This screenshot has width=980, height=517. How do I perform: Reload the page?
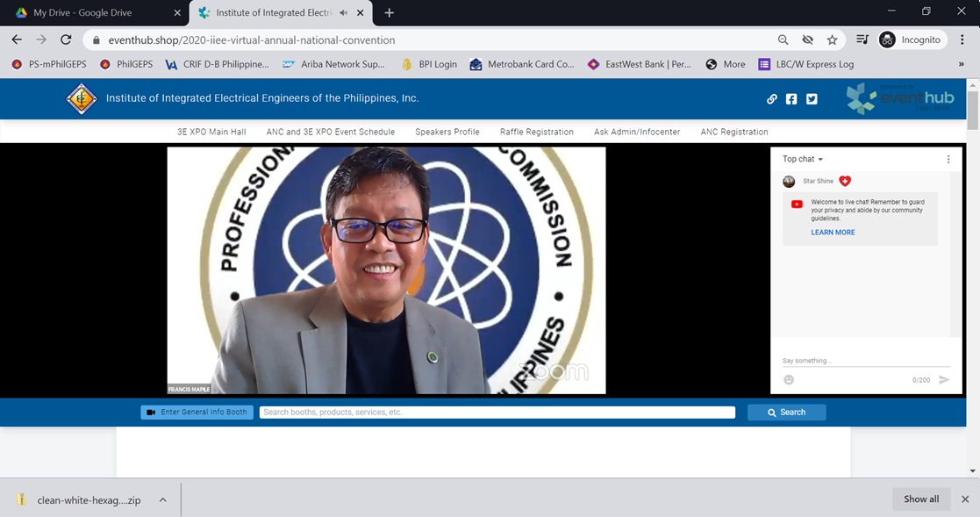pyautogui.click(x=66, y=40)
